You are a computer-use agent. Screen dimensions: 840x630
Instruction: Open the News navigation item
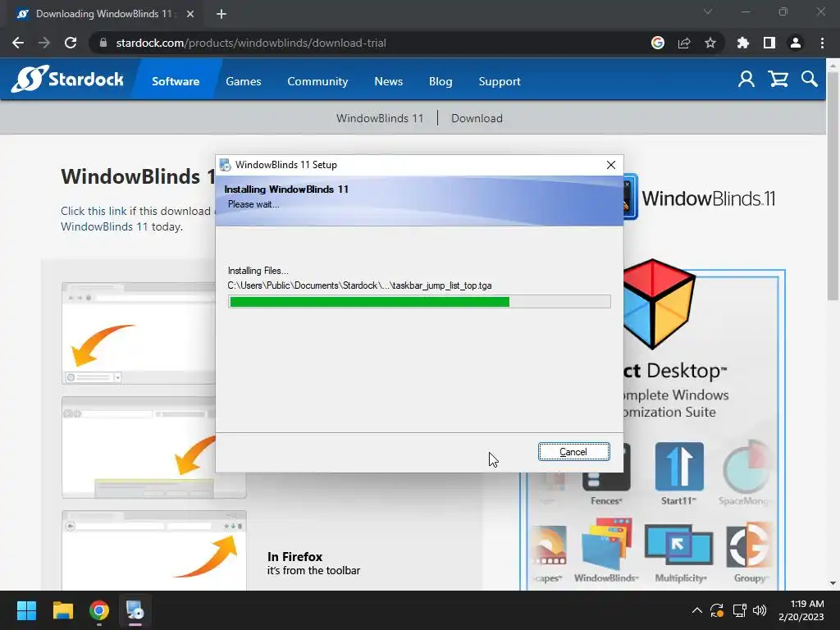(x=388, y=81)
